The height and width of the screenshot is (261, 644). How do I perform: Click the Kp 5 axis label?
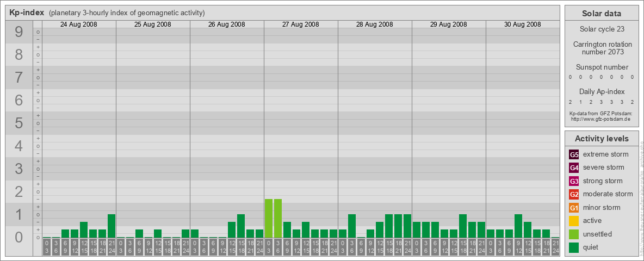19,123
